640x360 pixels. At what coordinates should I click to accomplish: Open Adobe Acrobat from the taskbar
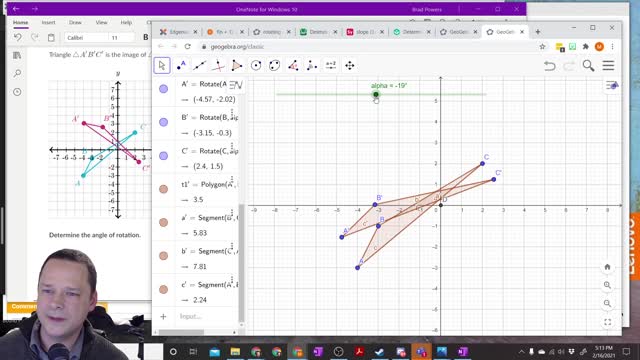359,351
